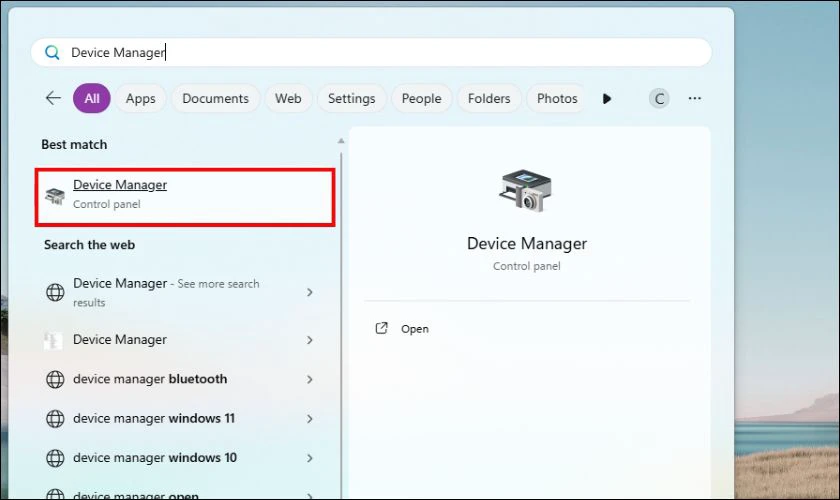This screenshot has width=840, height=500.
Task: Open the three-dot more options menu
Action: click(x=695, y=98)
